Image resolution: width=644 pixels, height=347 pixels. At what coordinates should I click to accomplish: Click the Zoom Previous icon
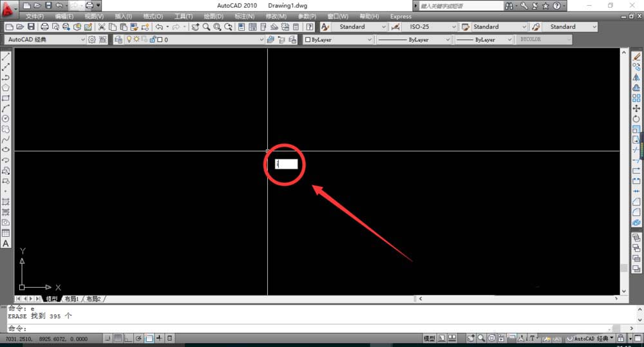[x=229, y=26]
